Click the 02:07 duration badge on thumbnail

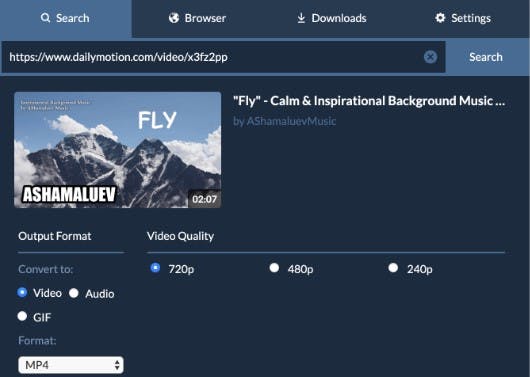coord(204,199)
